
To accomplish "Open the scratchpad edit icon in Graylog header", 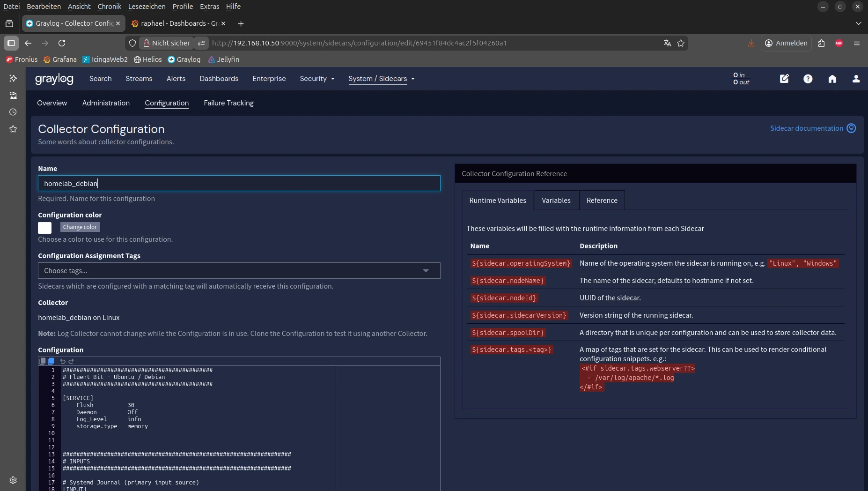I will (x=784, y=79).
